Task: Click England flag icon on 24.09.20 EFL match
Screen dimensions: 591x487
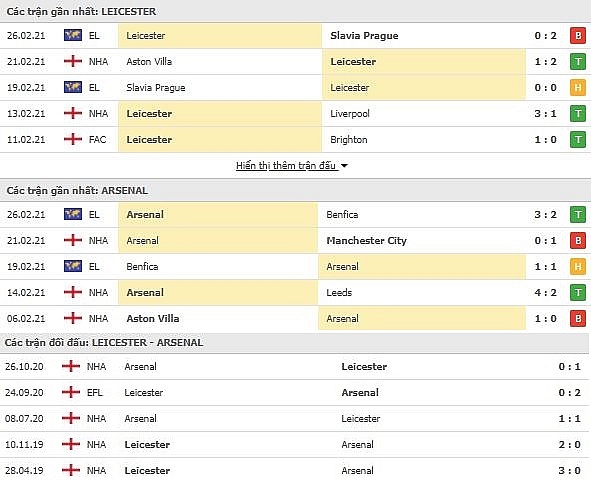Action: 71,392
